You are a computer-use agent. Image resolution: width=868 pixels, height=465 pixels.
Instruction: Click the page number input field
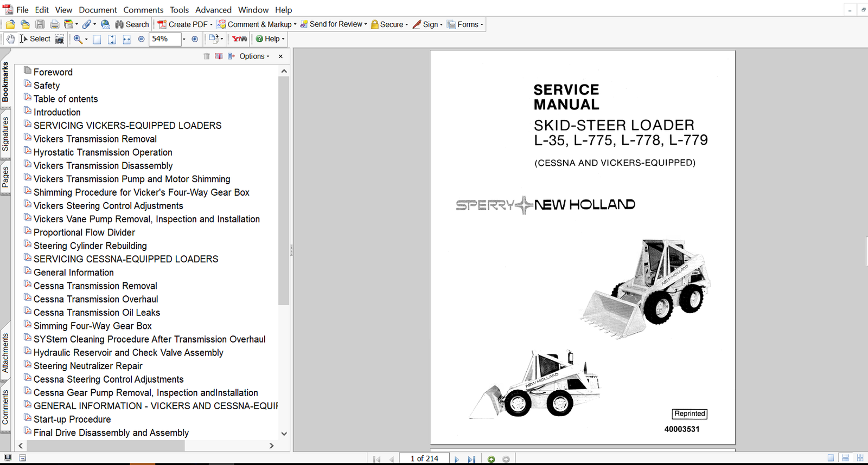[424, 458]
